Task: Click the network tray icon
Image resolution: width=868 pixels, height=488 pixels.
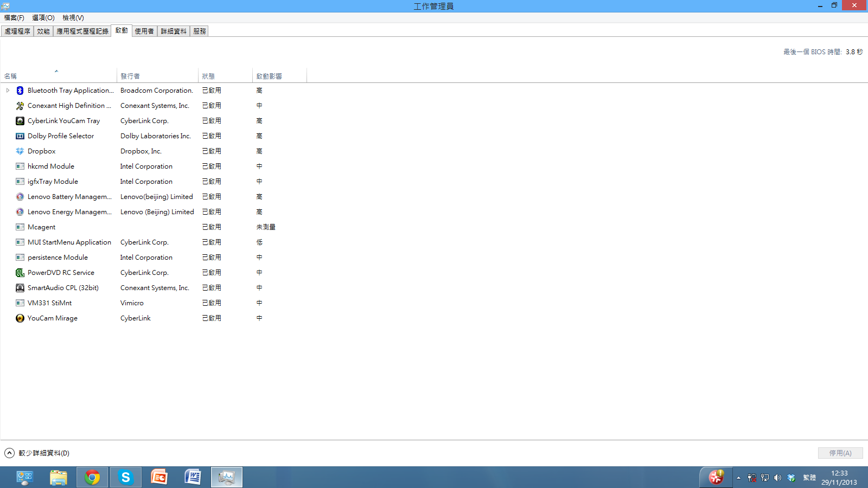Action: click(765, 478)
